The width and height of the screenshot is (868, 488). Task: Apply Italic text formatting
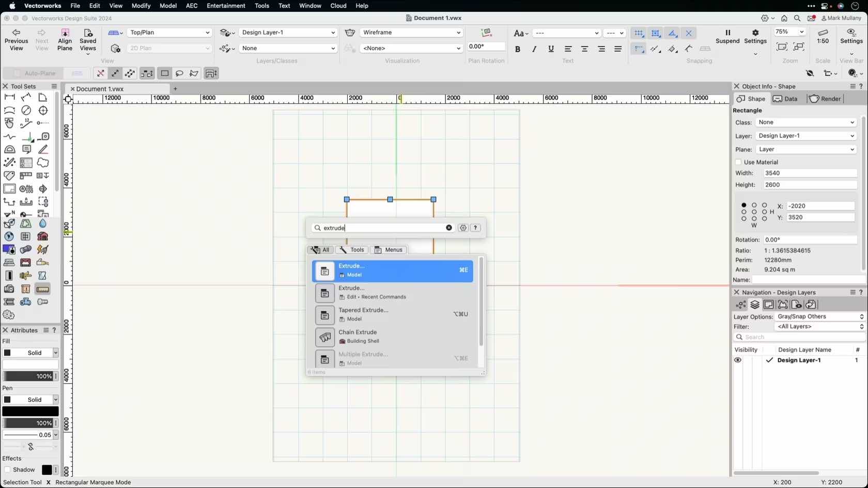coord(534,49)
